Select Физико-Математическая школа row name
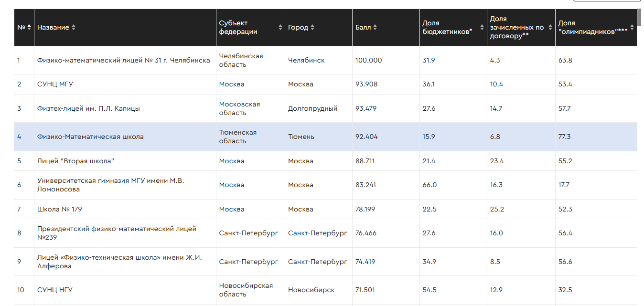644x306 pixels. point(90,137)
